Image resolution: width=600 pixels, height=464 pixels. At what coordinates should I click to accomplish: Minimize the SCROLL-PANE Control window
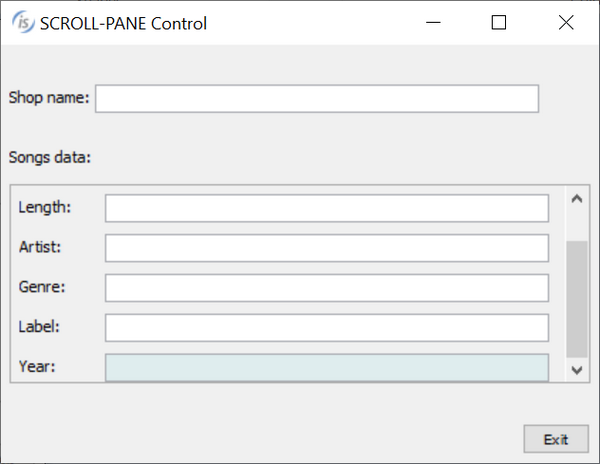433,22
